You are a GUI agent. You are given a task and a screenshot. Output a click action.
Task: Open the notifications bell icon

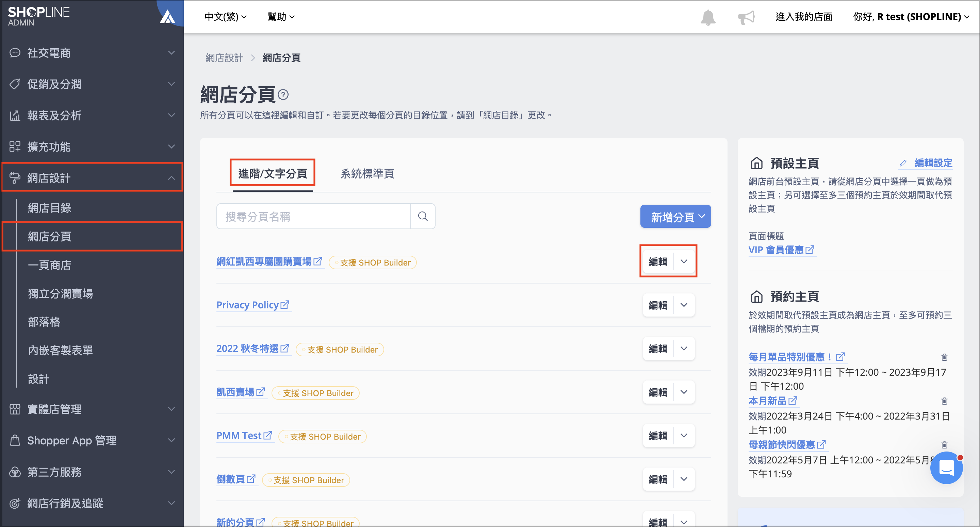point(708,17)
